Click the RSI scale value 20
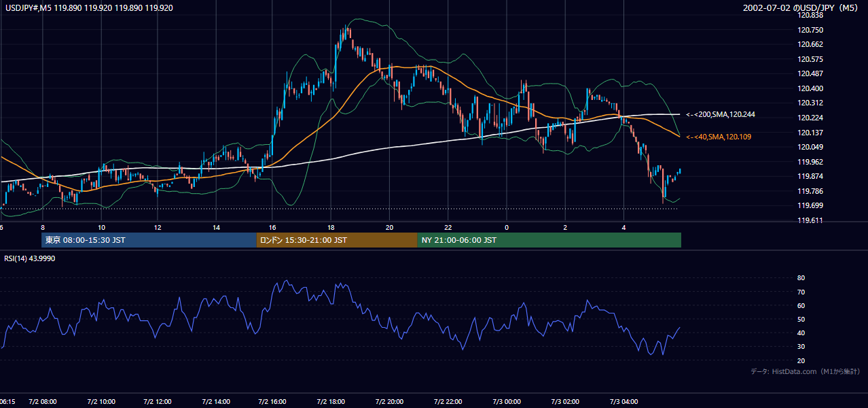The image size is (868, 408). pyautogui.click(x=801, y=360)
